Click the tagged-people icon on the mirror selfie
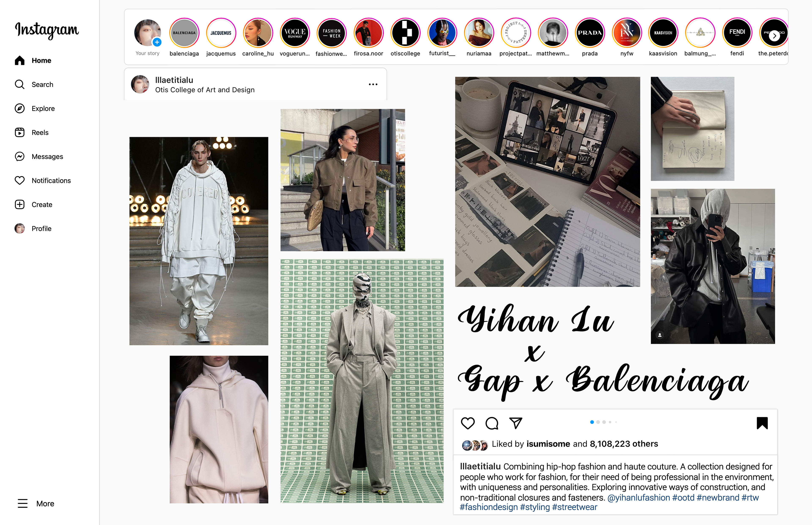The width and height of the screenshot is (812, 525). [x=660, y=335]
